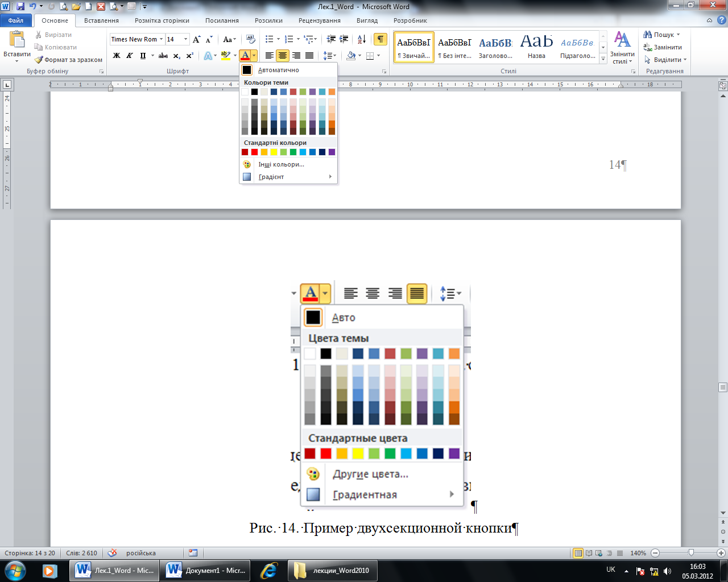Image resolution: width=728 pixels, height=582 pixels.
Task: Toggle underline (П) formatting
Action: [142, 56]
